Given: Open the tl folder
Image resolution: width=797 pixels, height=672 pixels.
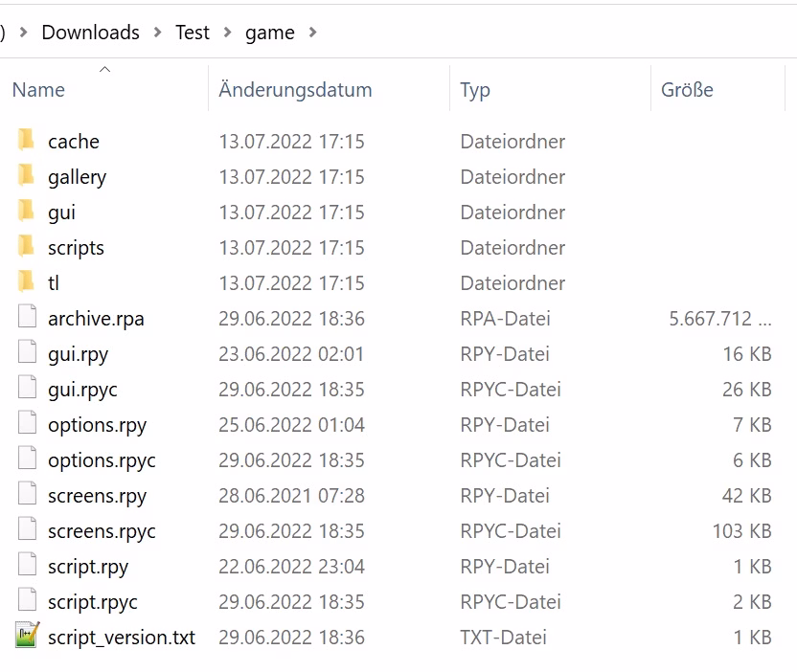Looking at the screenshot, I should (55, 282).
